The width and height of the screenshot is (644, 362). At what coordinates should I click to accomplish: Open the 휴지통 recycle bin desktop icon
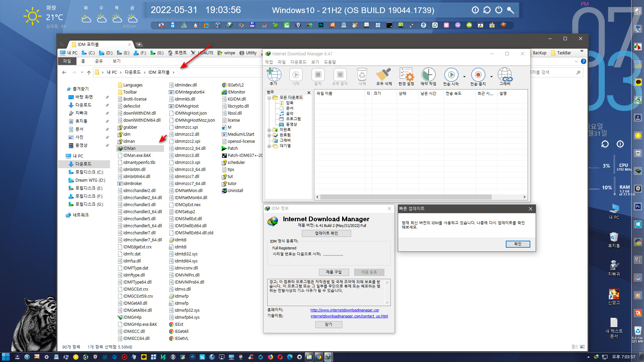point(614,240)
